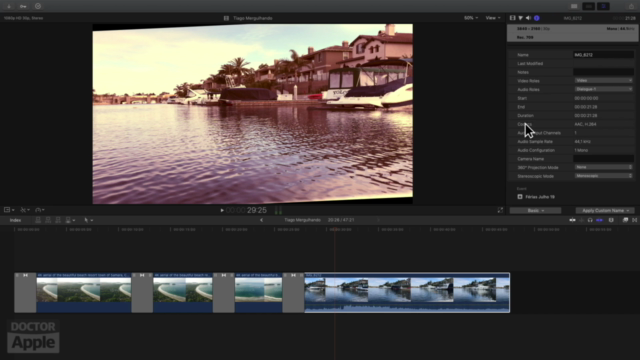Select the third aerial beach clip thumbnail

coord(258,293)
